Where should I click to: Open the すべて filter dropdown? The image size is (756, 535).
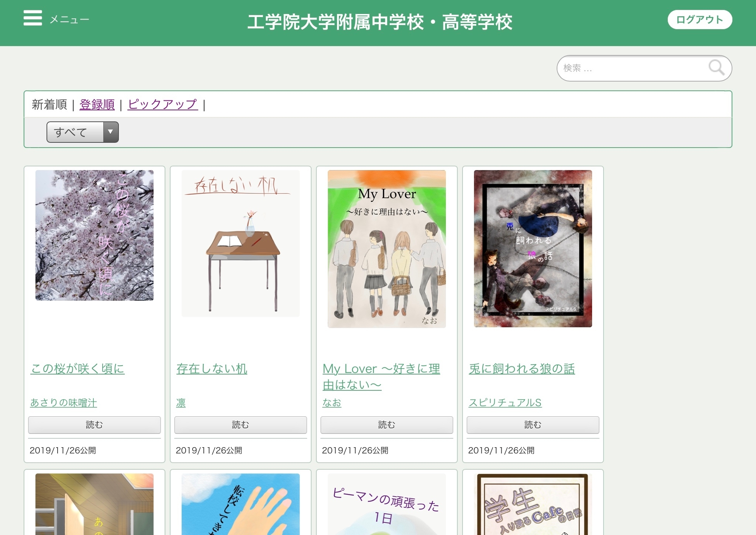82,132
